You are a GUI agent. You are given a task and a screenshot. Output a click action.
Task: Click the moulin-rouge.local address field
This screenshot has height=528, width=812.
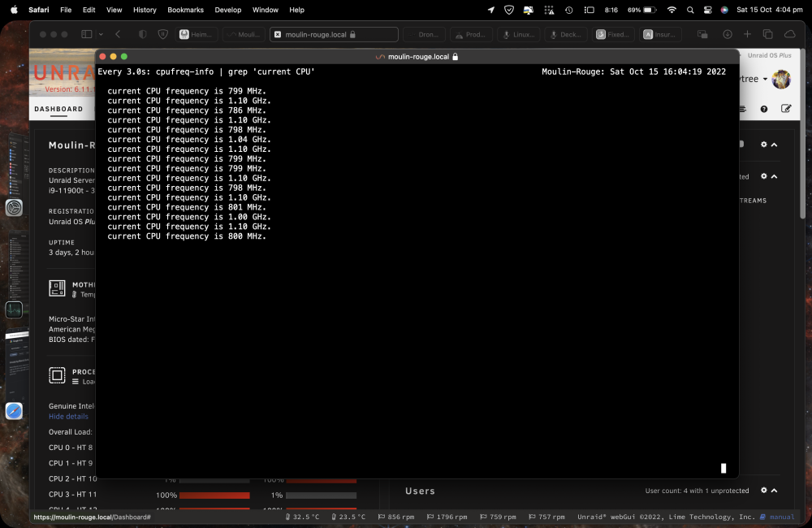[334, 34]
